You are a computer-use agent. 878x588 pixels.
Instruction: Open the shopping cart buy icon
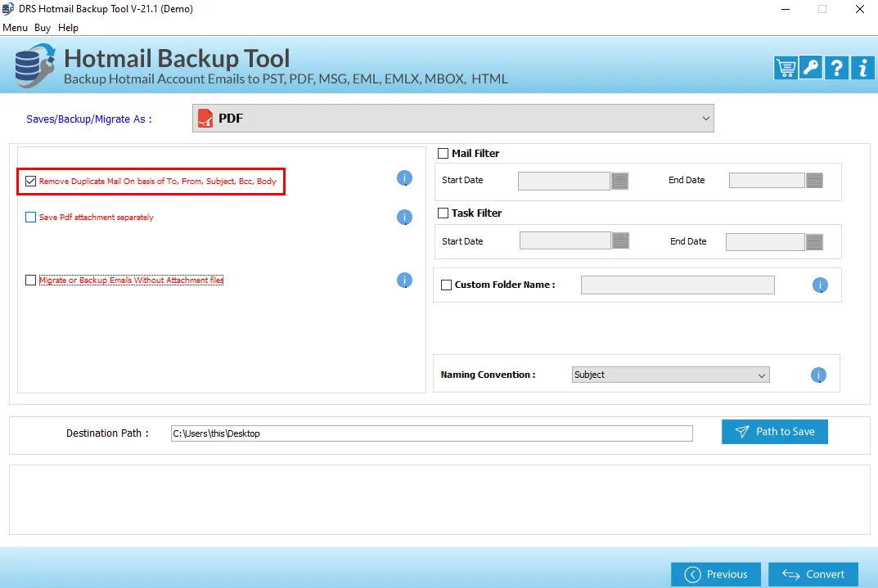click(x=786, y=68)
